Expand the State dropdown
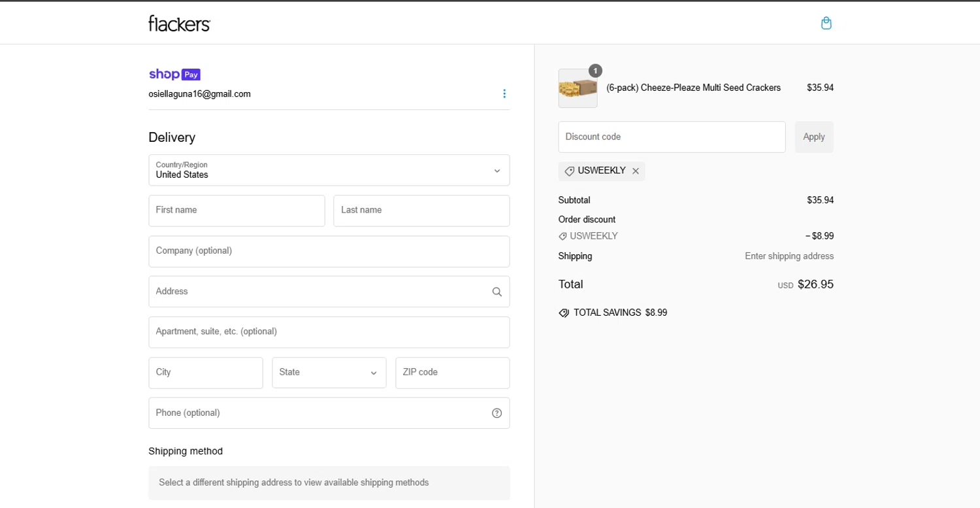This screenshot has height=508, width=980. point(329,373)
